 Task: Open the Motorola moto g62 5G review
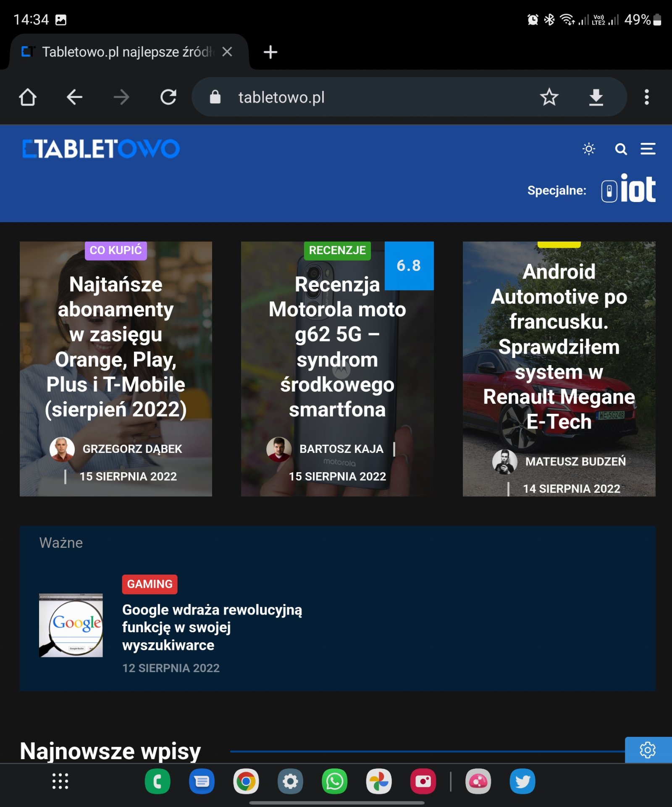337,347
